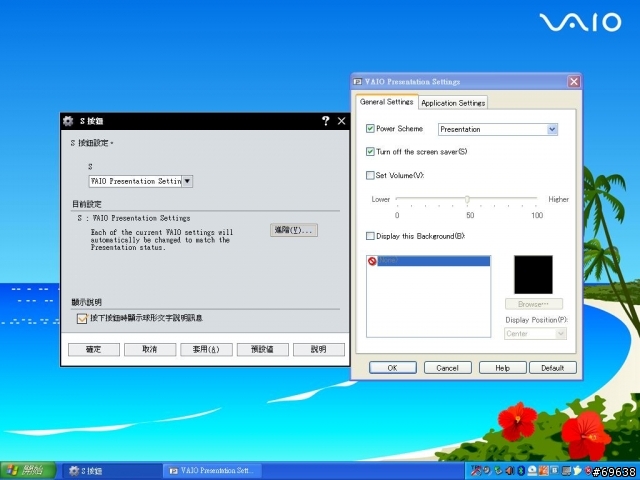
Task: Switch to VAIO Presentation Sett... taskbar button
Action: point(212,471)
